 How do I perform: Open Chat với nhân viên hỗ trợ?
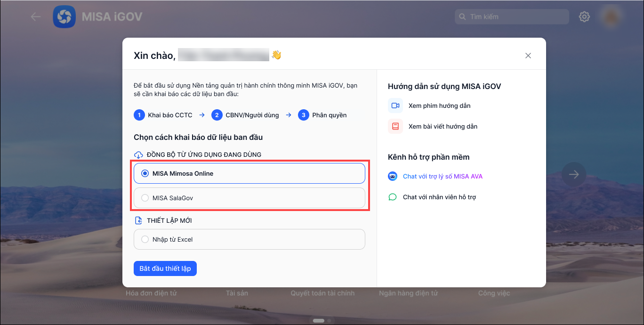point(439,197)
